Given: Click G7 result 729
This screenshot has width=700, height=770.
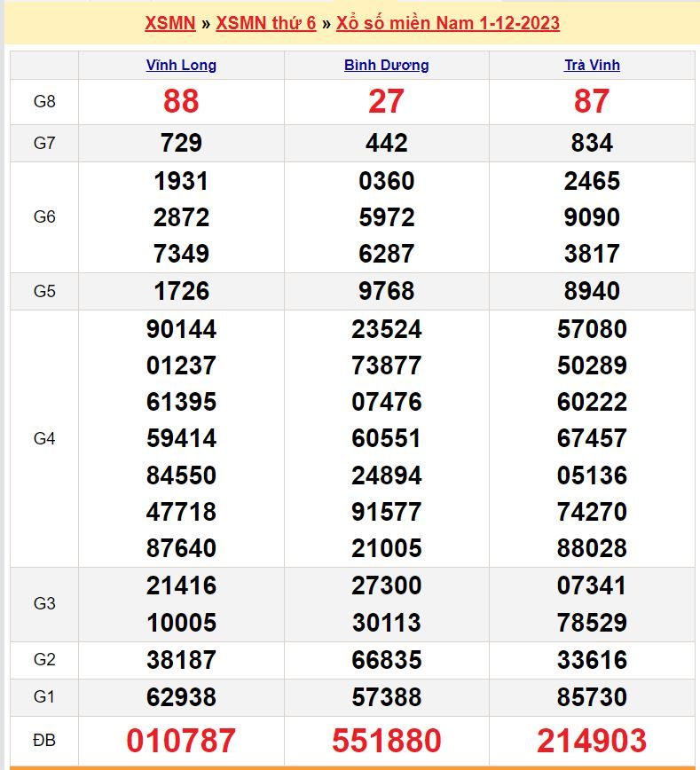Looking at the screenshot, I should click(x=181, y=143).
